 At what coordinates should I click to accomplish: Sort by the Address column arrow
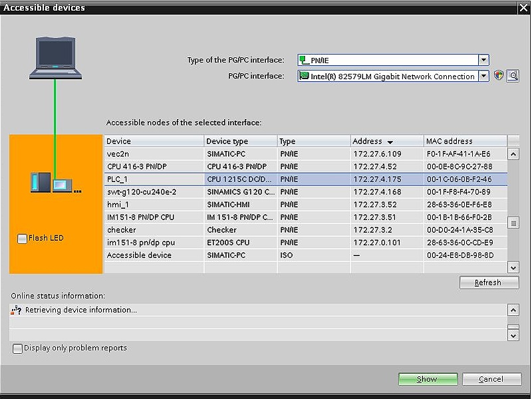point(390,142)
